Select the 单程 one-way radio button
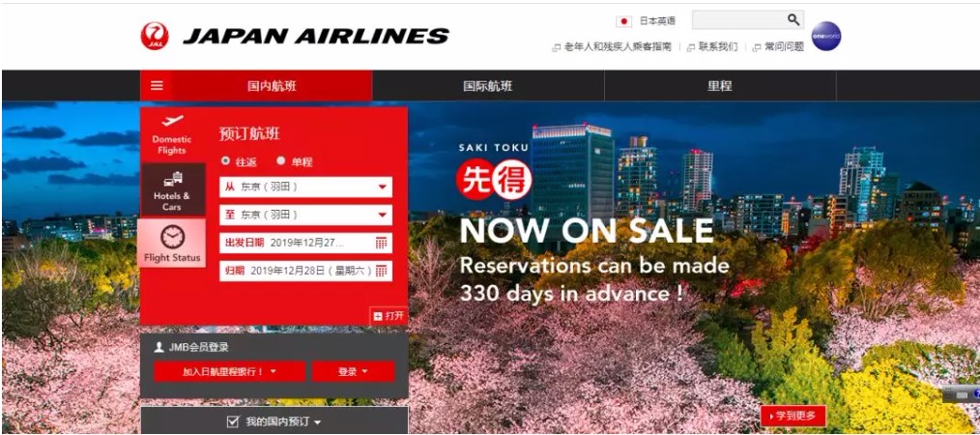Viewport: 980px width, 435px height. (280, 161)
